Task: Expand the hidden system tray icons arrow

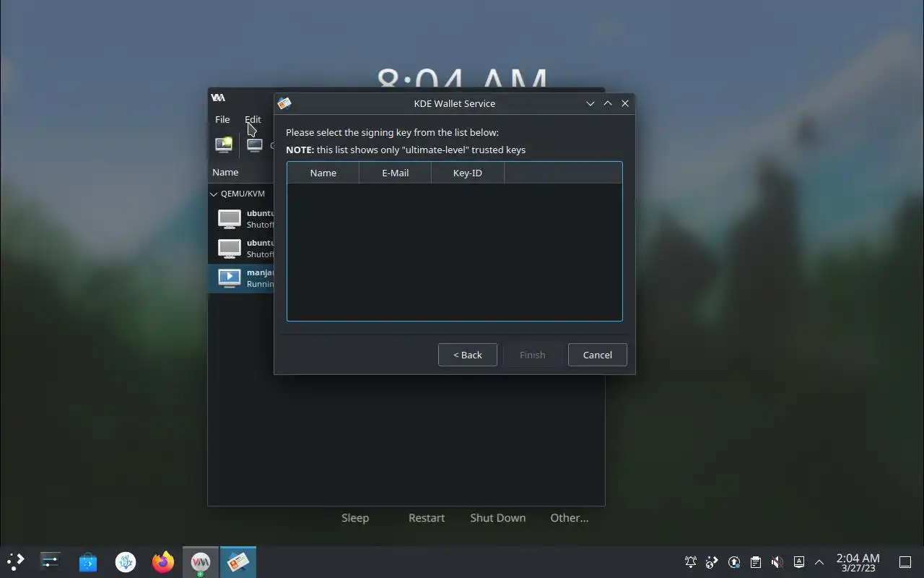Action: point(819,562)
